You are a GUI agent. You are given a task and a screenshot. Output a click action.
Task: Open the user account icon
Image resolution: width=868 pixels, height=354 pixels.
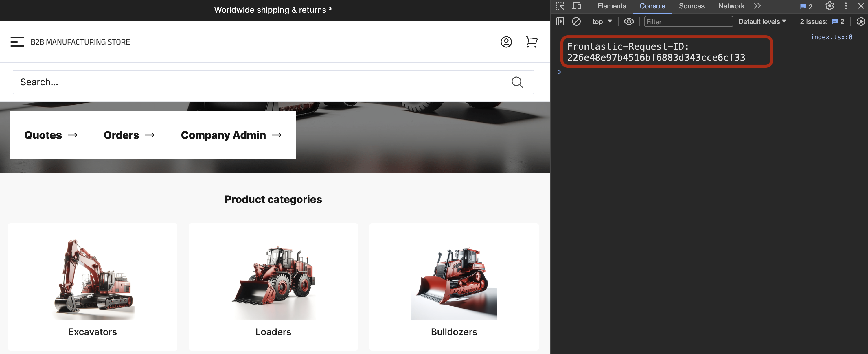click(x=506, y=42)
